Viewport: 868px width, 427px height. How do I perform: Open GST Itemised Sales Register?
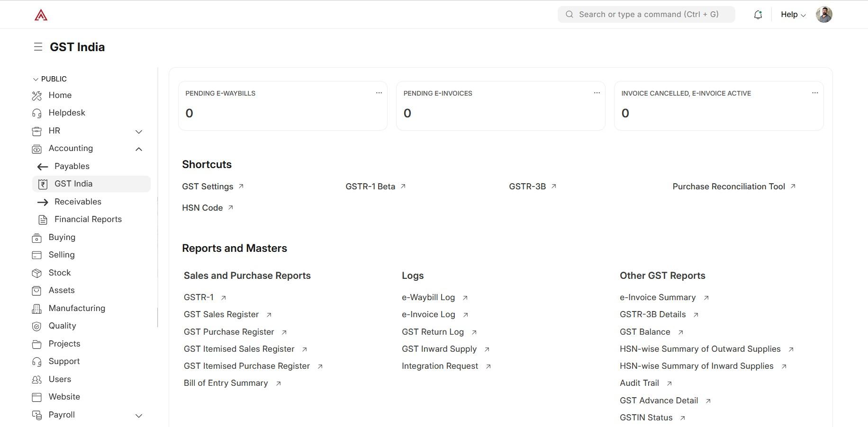[x=245, y=349]
